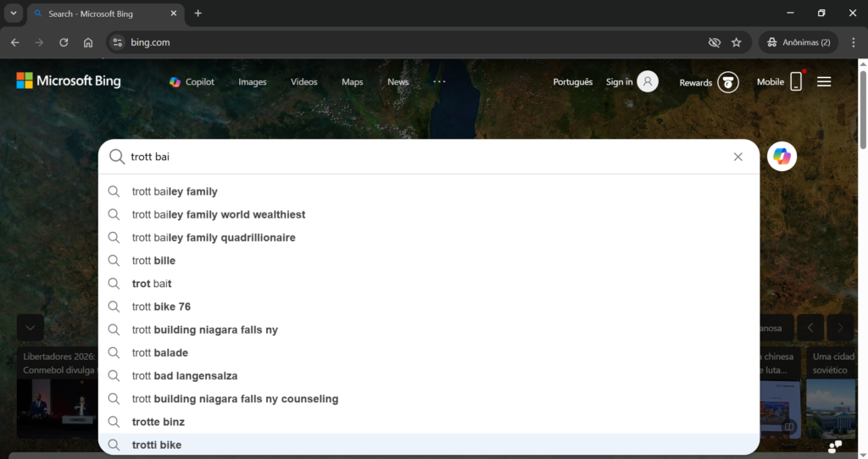Switch language to Português

[572, 82]
